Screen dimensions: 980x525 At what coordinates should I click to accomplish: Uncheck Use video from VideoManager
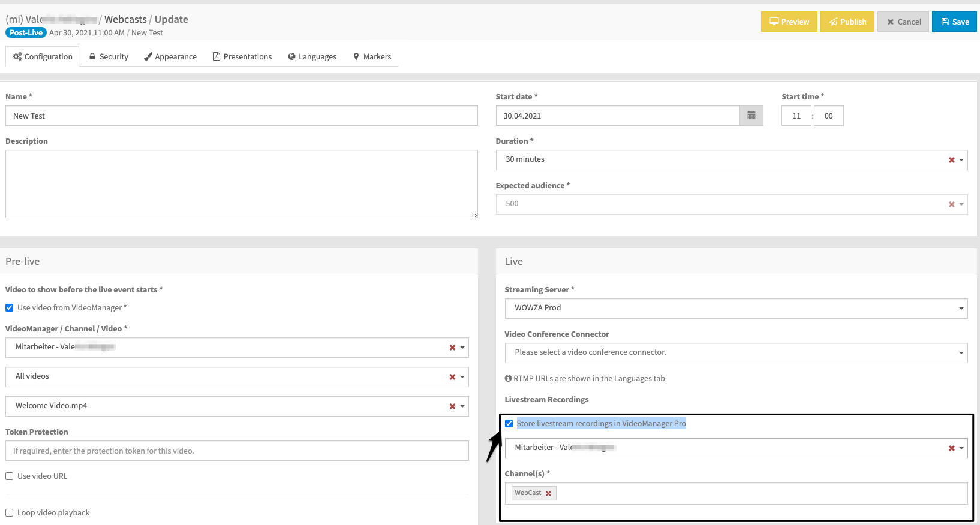[x=10, y=307]
